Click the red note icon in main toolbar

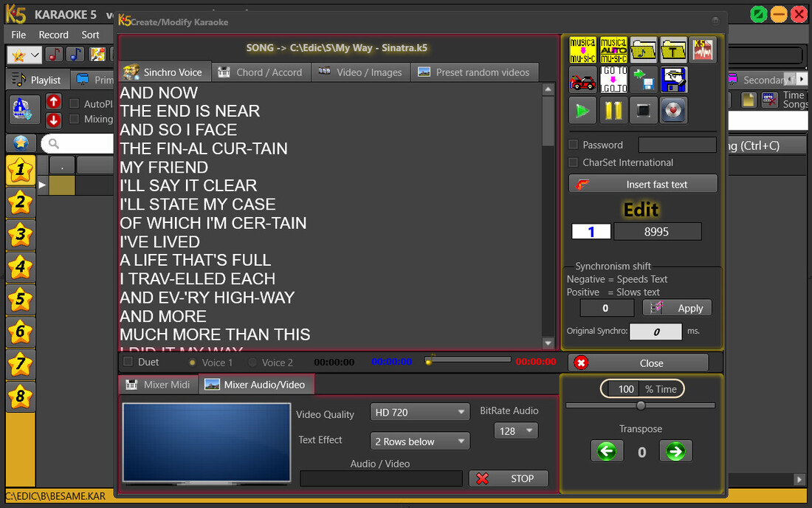53,55
